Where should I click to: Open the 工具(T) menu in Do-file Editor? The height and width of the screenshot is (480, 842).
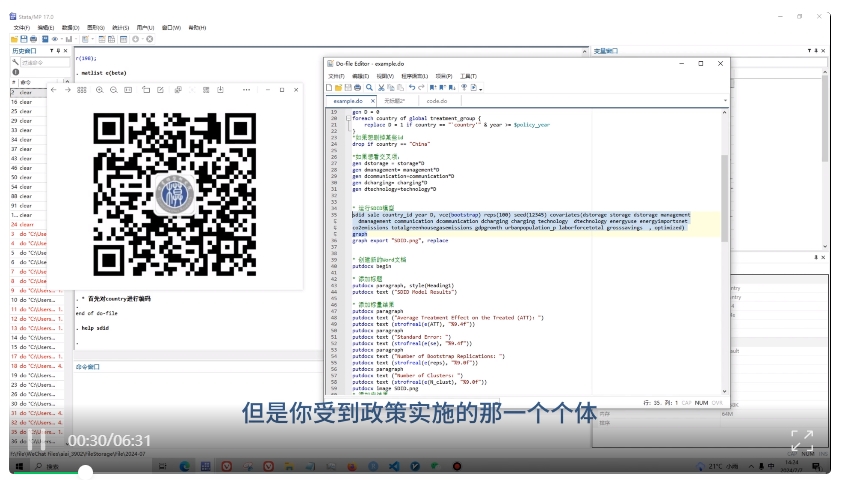(x=468, y=76)
